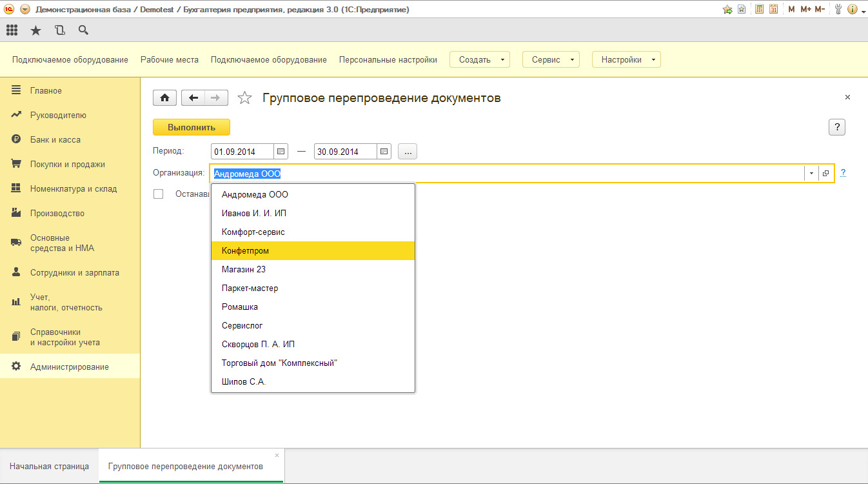Image resolution: width=868 pixels, height=484 pixels.
Task: Switch to Начальная страница tab
Action: click(49, 466)
